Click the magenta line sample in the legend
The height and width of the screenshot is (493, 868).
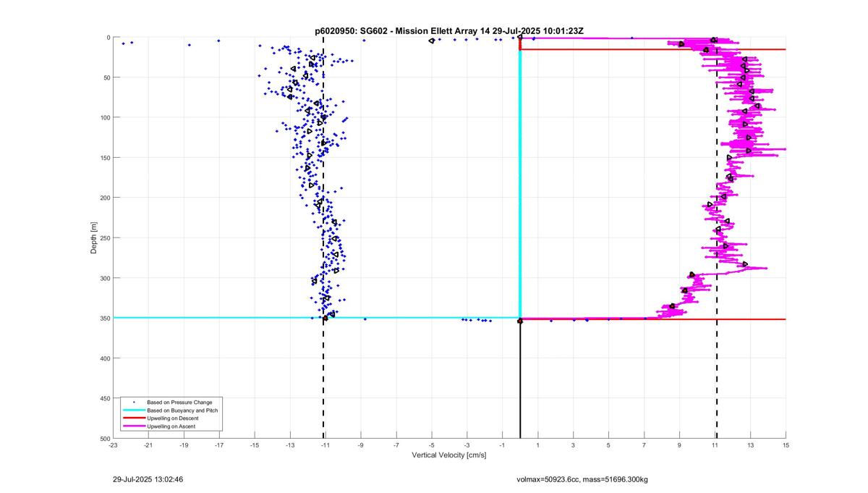click(x=134, y=426)
